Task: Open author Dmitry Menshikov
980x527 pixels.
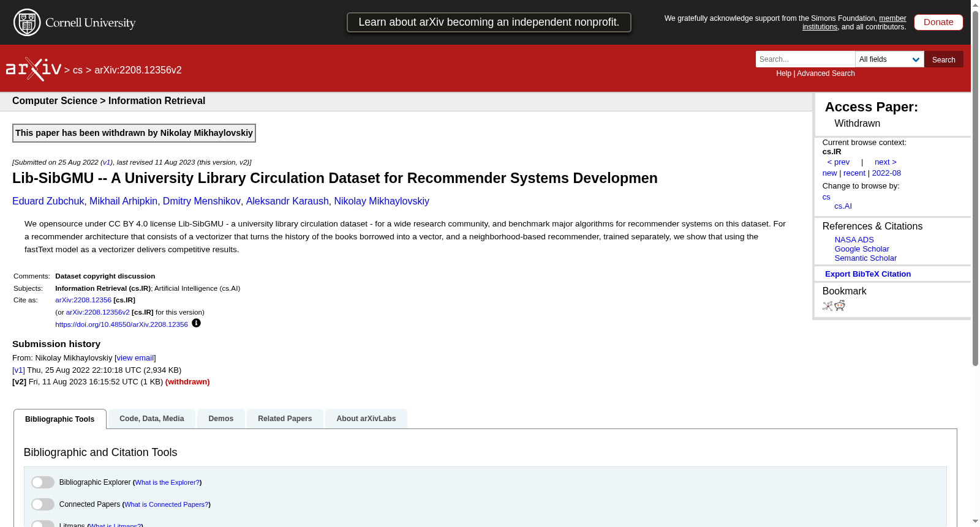Action: click(202, 201)
